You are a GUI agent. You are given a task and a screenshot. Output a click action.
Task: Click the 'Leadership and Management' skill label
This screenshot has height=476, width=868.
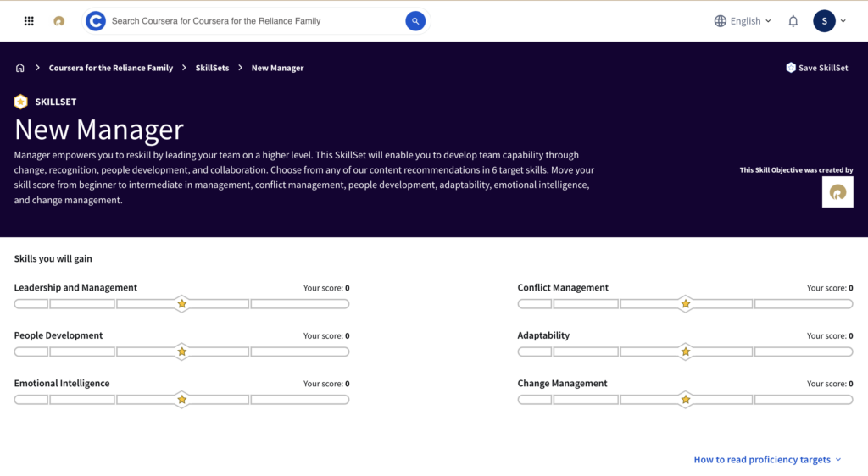[75, 287]
